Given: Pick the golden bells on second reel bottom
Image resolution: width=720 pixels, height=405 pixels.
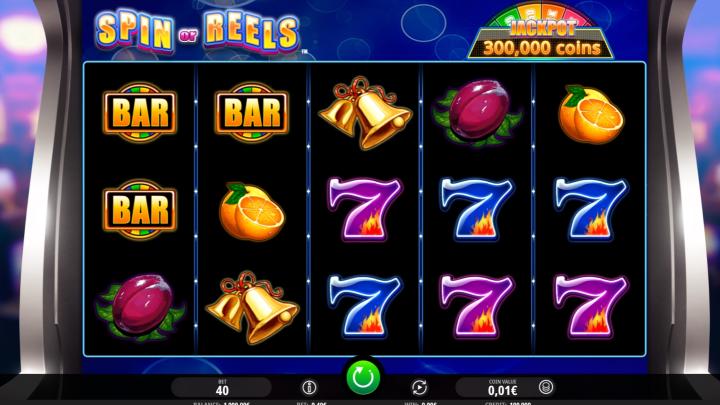Looking at the screenshot, I should click(252, 308).
